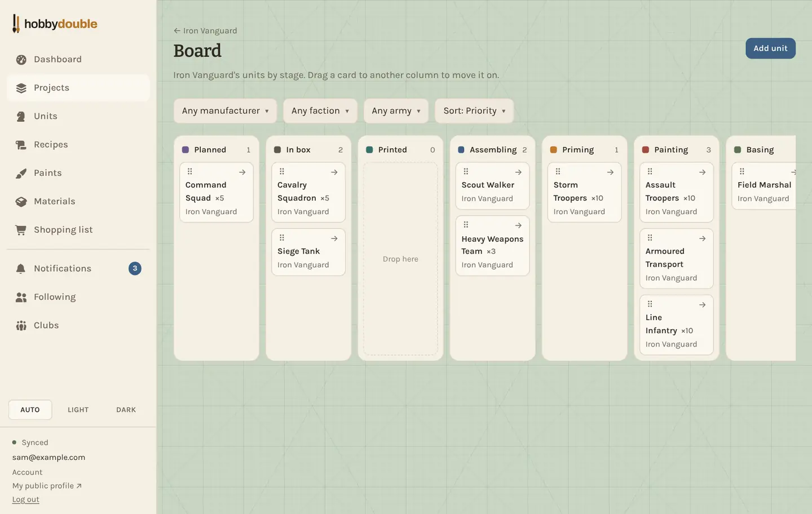812x514 pixels.
Task: Move Cavalry Squadron forward via arrow icon
Action: tap(334, 172)
